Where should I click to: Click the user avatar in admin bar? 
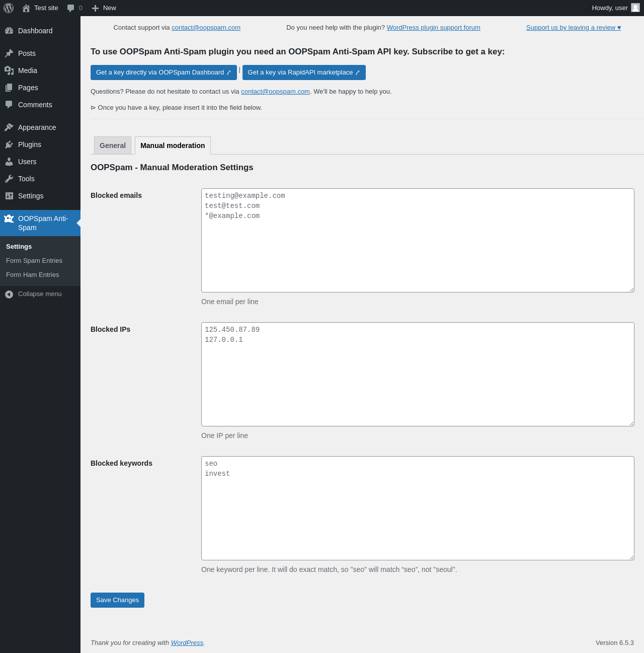[635, 8]
